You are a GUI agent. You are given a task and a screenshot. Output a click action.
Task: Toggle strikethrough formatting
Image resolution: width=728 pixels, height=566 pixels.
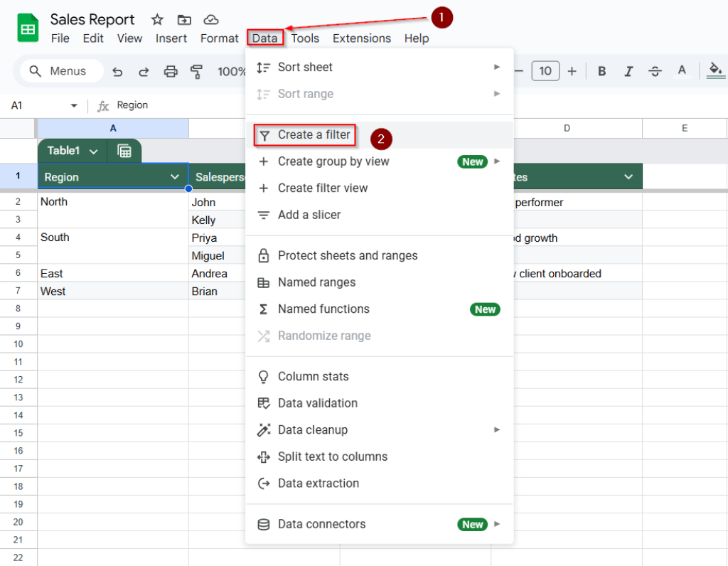coord(655,71)
